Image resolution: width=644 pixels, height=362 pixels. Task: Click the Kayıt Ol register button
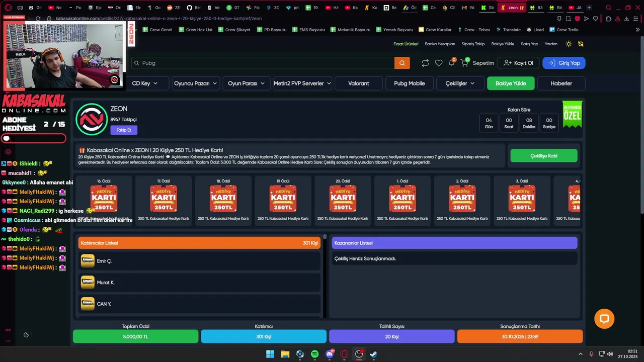pos(518,63)
